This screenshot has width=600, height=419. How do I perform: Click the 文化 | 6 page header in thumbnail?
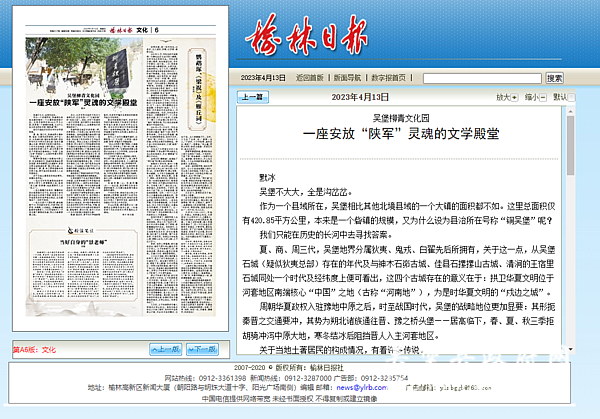[x=147, y=30]
